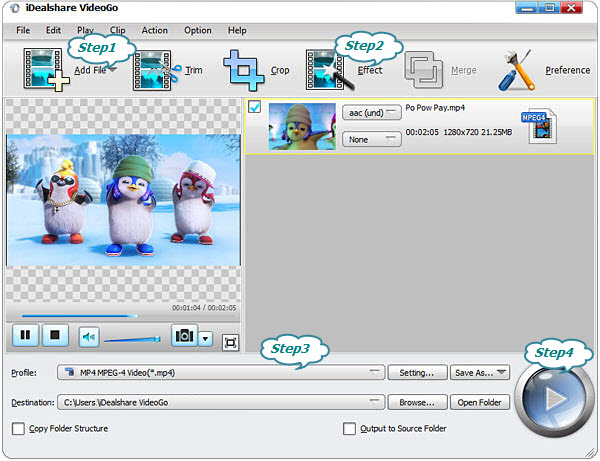The height and width of the screenshot is (461, 600).
Task: Expand the snapshot options arrow
Action: pyautogui.click(x=205, y=339)
